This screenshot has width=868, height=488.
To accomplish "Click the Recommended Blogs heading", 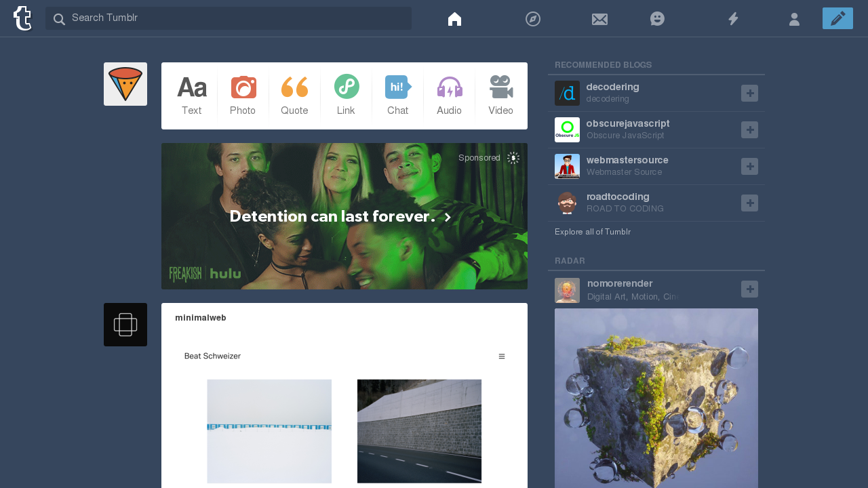I will pyautogui.click(x=604, y=65).
